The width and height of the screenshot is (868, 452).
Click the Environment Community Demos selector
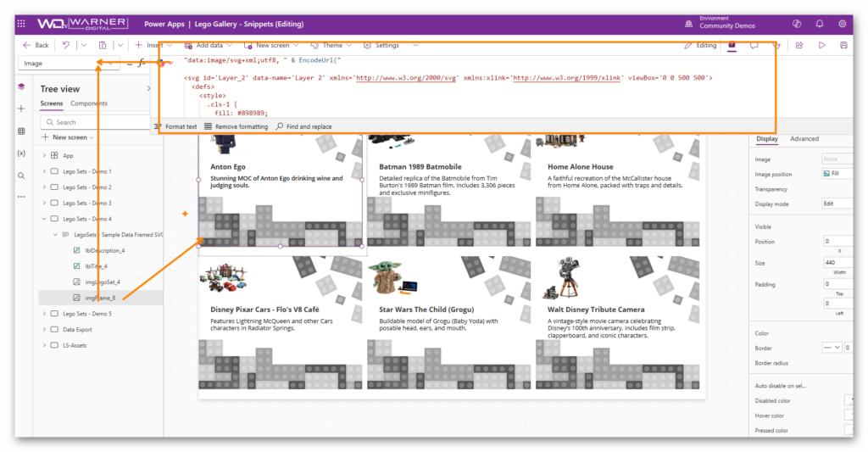coord(721,23)
